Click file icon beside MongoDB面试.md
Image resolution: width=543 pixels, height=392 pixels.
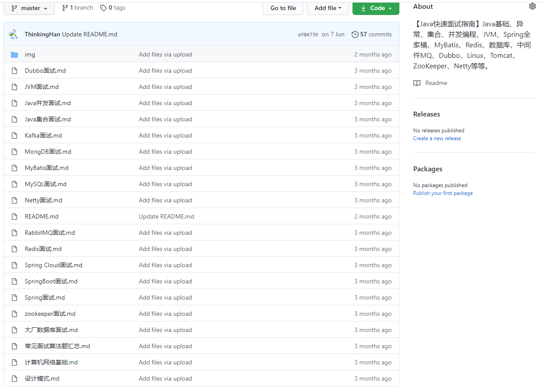pyautogui.click(x=14, y=152)
